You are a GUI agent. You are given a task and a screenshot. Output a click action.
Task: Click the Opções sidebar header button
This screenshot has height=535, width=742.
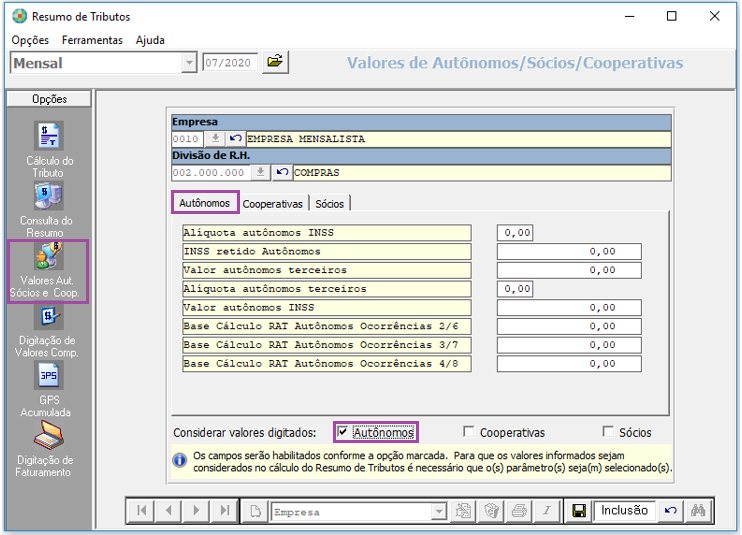(49, 99)
